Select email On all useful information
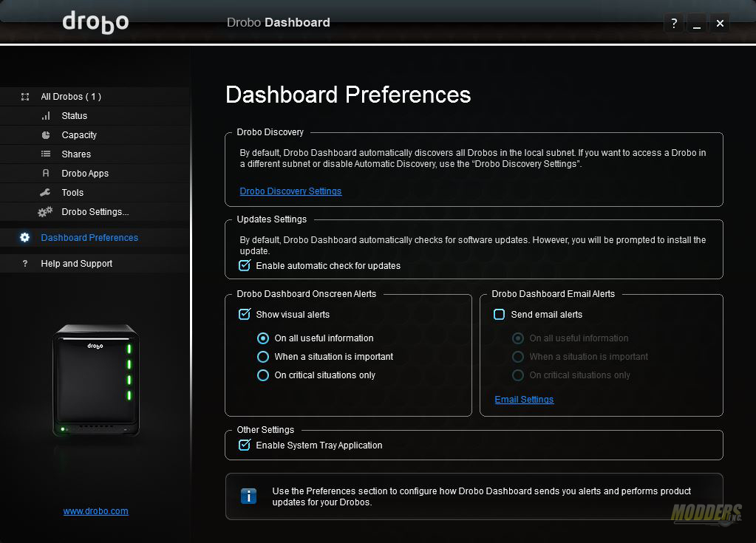This screenshot has height=543, width=756. (518, 338)
